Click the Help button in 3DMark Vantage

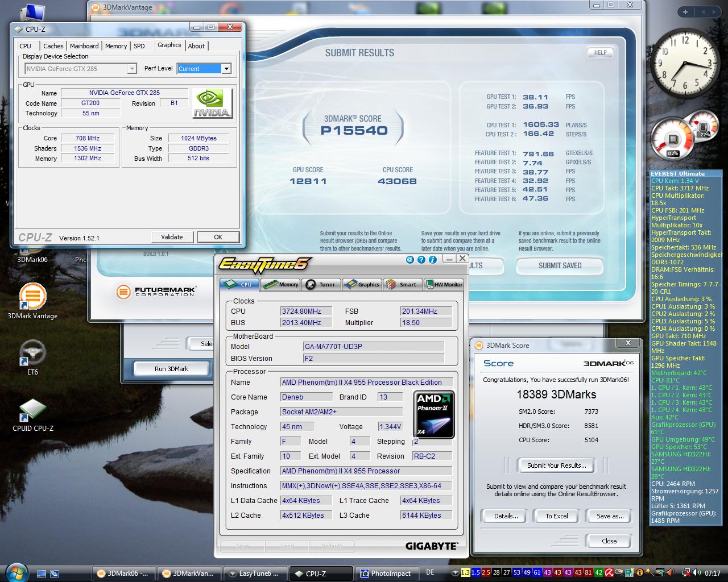pyautogui.click(x=600, y=52)
